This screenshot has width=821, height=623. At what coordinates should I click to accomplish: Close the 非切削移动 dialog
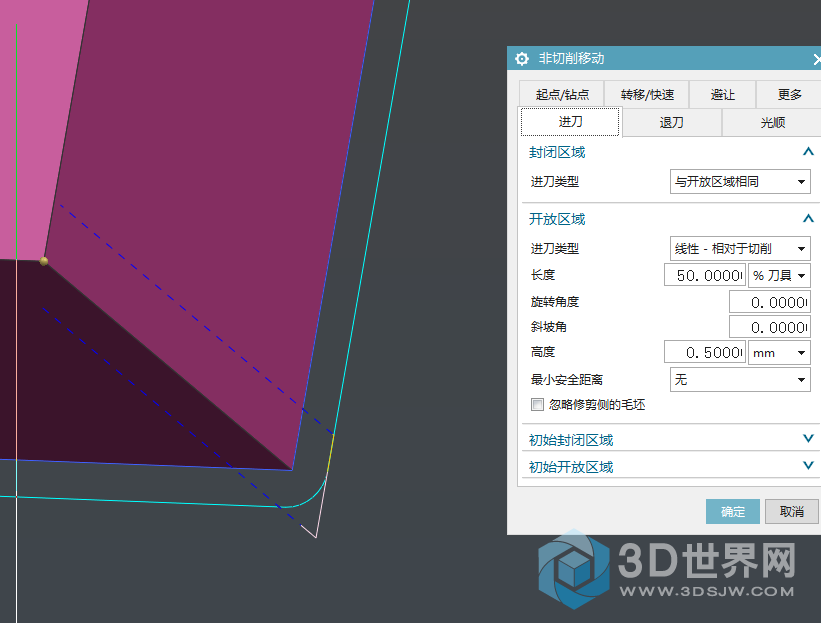(817, 59)
